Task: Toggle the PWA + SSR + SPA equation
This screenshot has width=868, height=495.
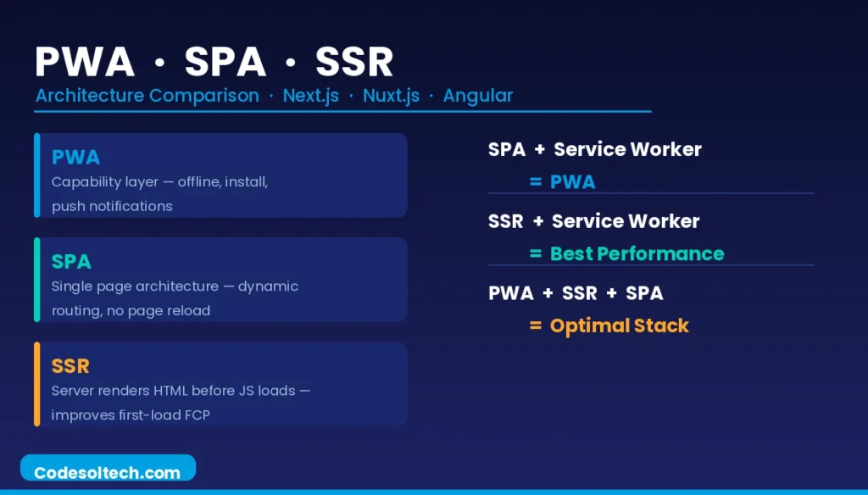Action: tap(576, 293)
